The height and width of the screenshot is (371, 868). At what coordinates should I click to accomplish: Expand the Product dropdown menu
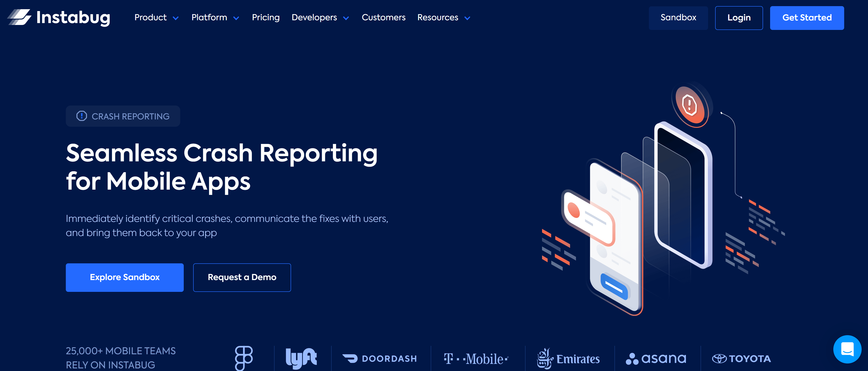coord(156,17)
